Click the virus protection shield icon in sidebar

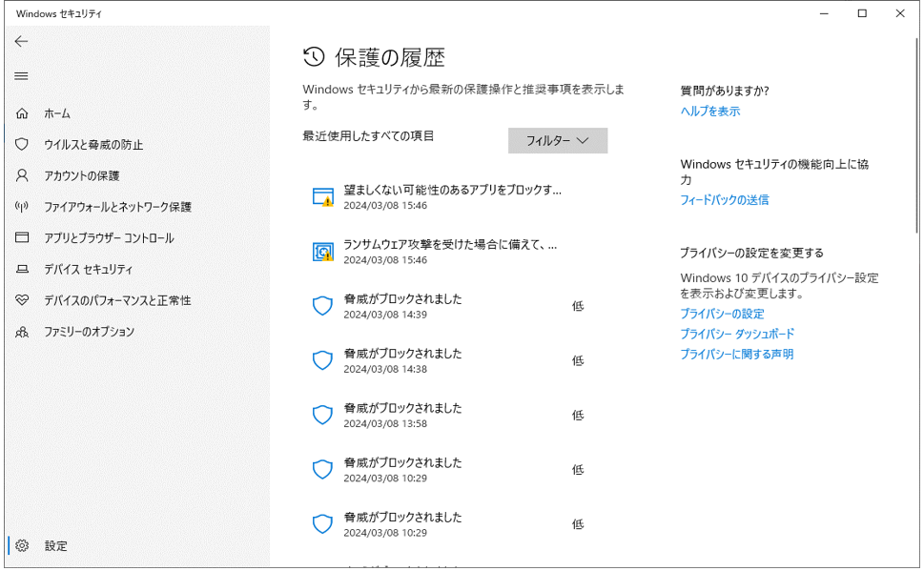pos(22,144)
